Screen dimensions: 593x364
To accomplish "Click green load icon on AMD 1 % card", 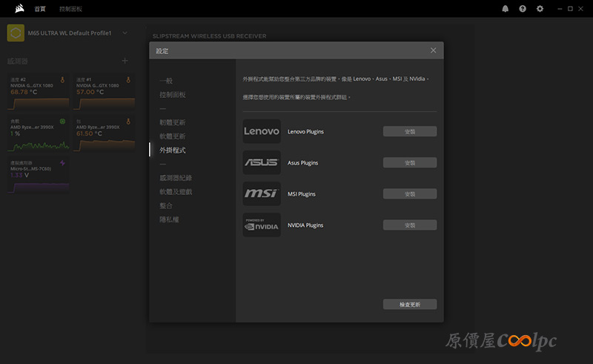I will (x=62, y=122).
